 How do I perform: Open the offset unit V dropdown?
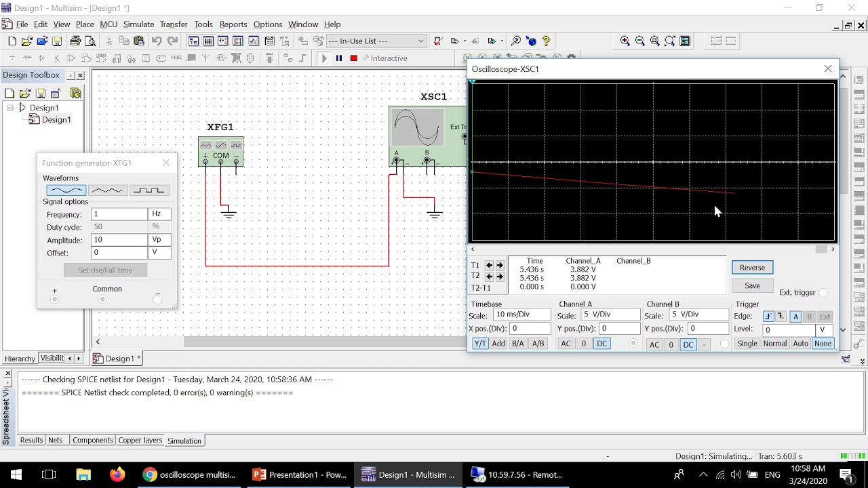tap(159, 253)
